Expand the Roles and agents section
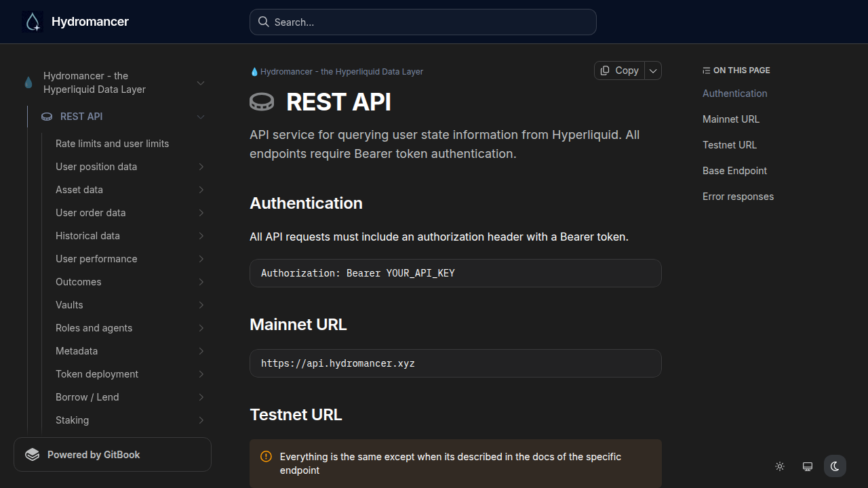The height and width of the screenshot is (488, 868). tap(201, 328)
